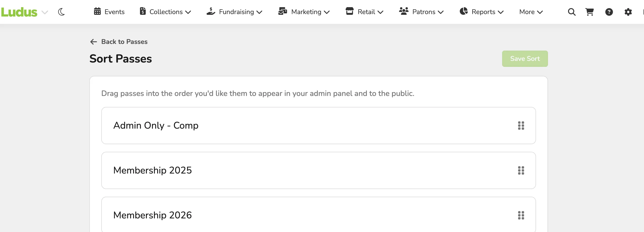644x232 pixels.
Task: Open the Reports dropdown
Action: [x=482, y=11]
